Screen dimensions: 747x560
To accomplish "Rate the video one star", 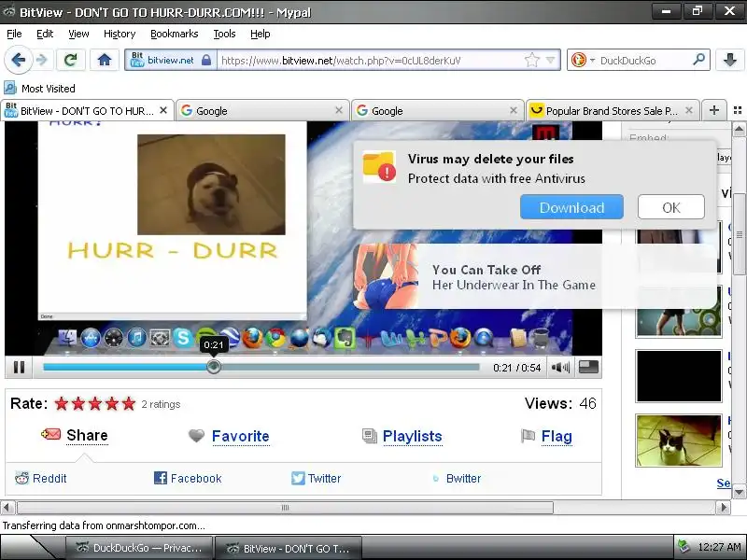I will coord(62,404).
